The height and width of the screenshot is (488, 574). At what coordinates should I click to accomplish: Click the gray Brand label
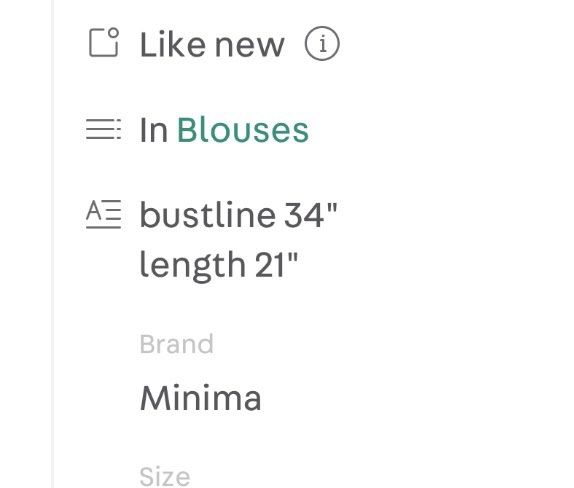point(176,344)
